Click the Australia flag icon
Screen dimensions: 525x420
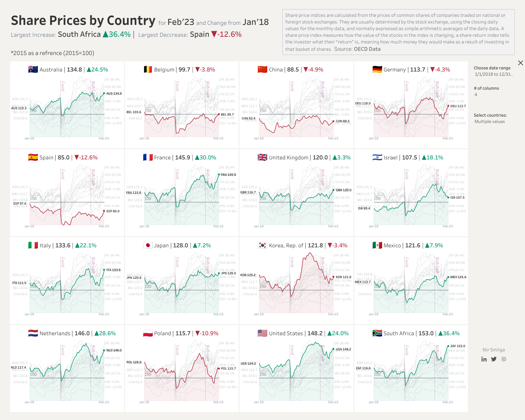point(33,69)
